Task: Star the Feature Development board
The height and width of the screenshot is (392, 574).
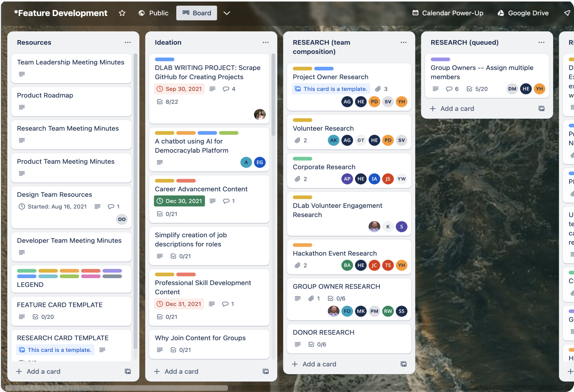Action: [122, 13]
